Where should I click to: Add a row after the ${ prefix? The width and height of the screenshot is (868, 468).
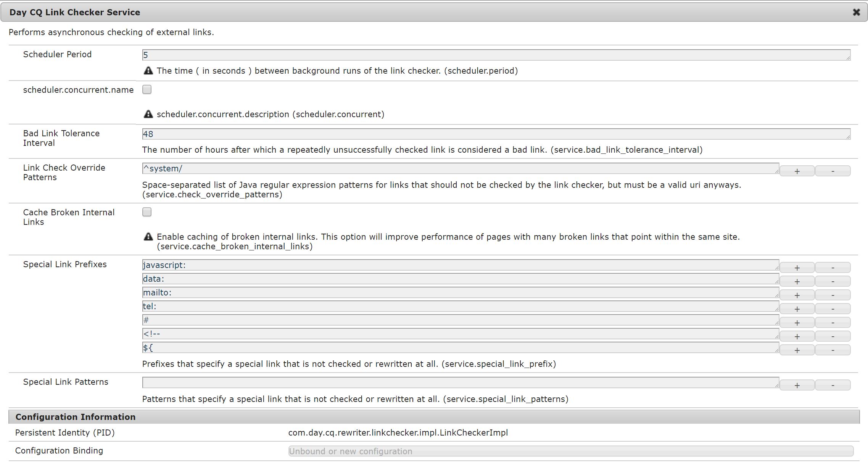click(x=797, y=350)
